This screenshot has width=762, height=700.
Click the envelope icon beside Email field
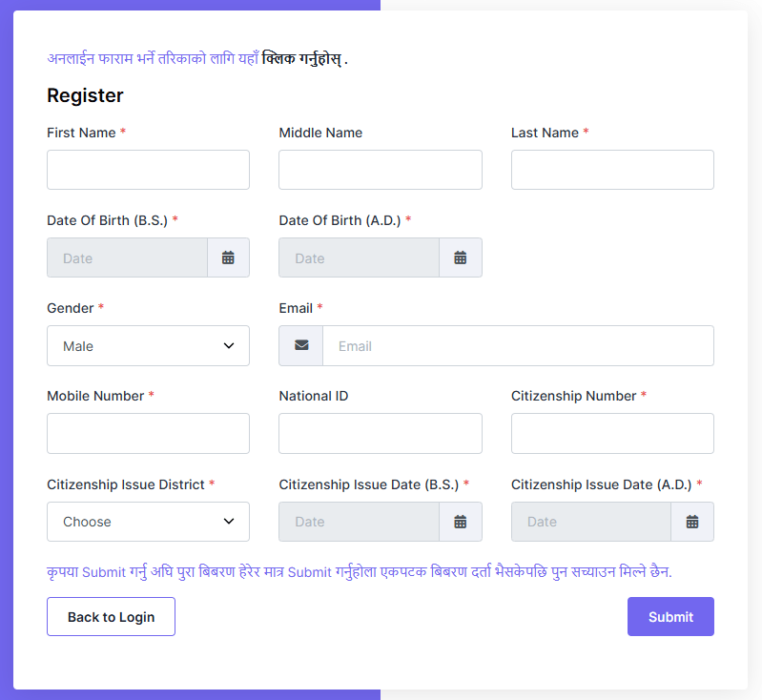[x=301, y=345]
